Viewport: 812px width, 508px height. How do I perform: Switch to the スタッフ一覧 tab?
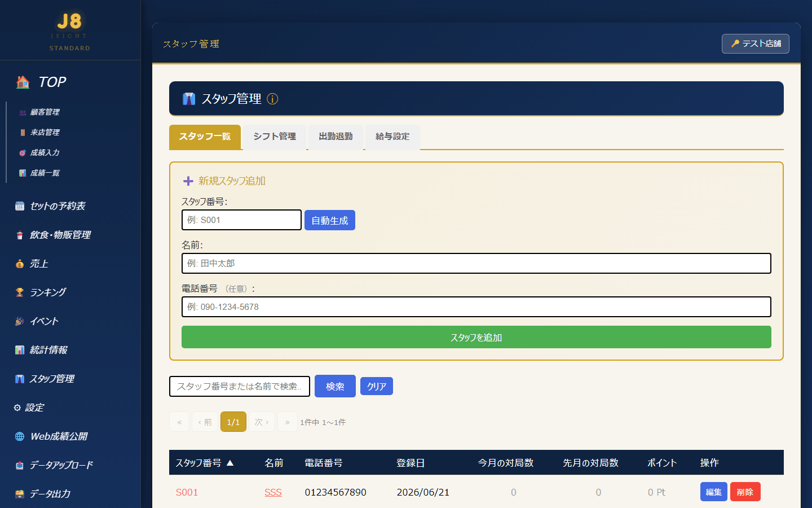click(205, 137)
